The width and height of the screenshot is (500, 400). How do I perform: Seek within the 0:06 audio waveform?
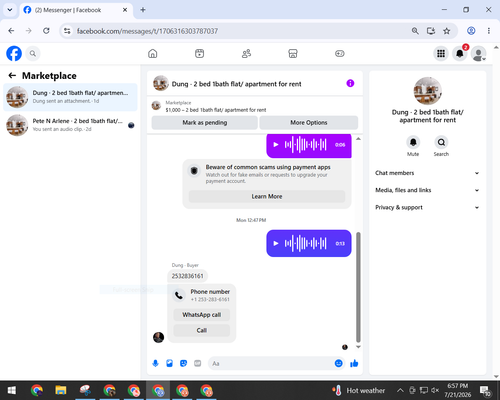coord(305,145)
